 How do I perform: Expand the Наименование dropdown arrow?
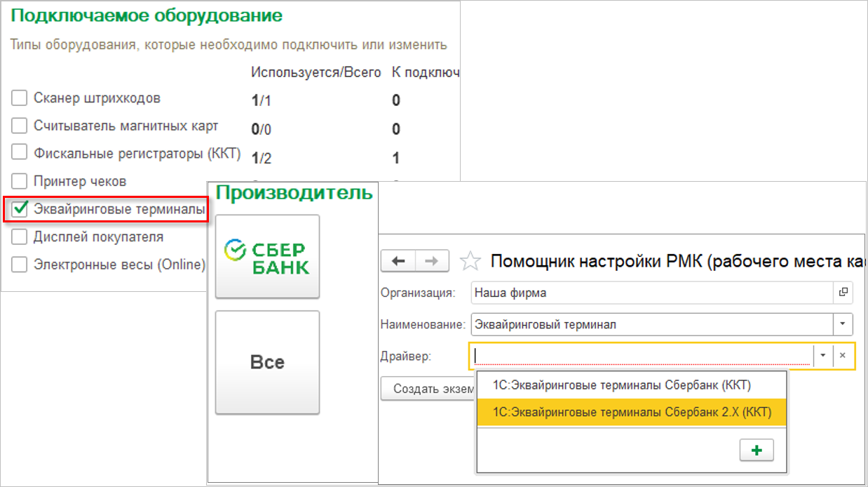(x=843, y=324)
